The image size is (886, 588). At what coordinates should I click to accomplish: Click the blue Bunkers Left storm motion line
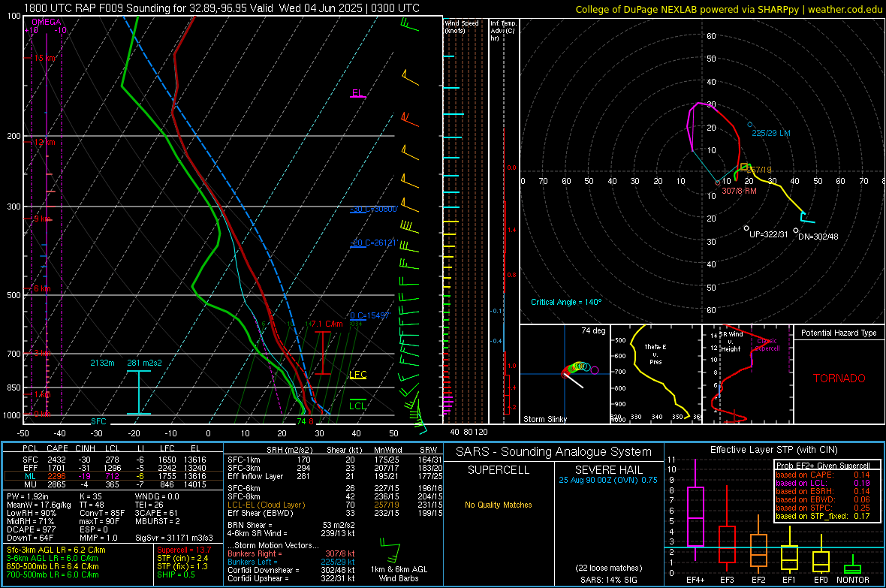pyautogui.click(x=291, y=562)
